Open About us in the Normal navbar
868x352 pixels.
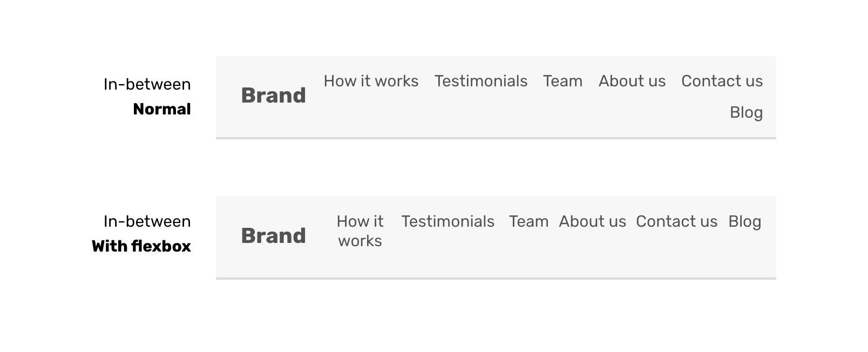632,81
